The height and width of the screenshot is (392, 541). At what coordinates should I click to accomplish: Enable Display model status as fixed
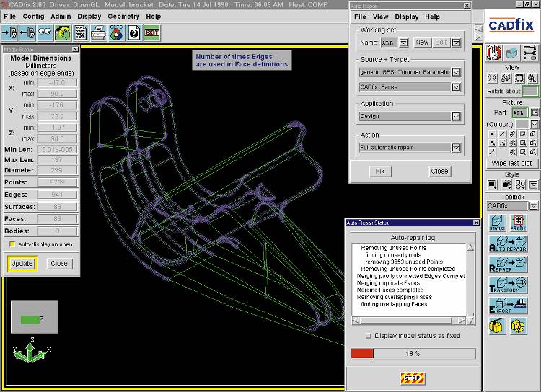369,336
